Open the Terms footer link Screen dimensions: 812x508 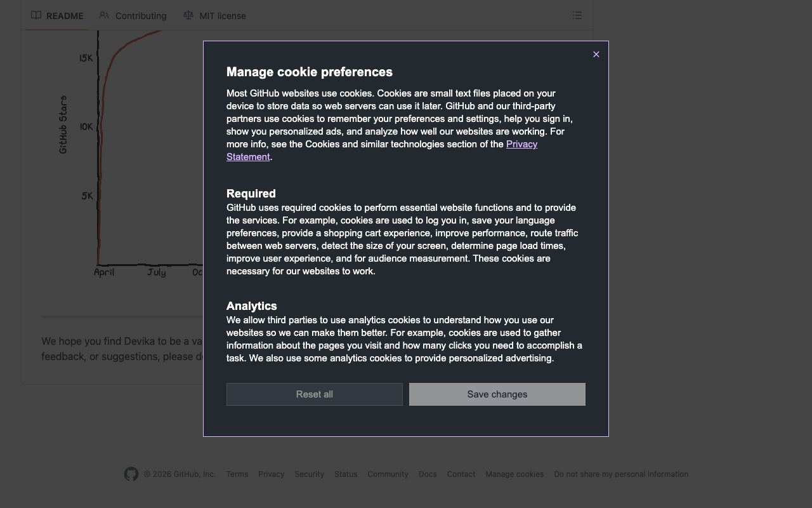click(x=237, y=474)
